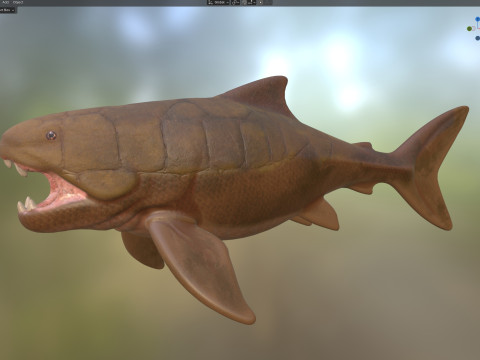Click the blue Z axis gizmo dot
The height and width of the screenshot is (360, 480).
(x=478, y=19)
